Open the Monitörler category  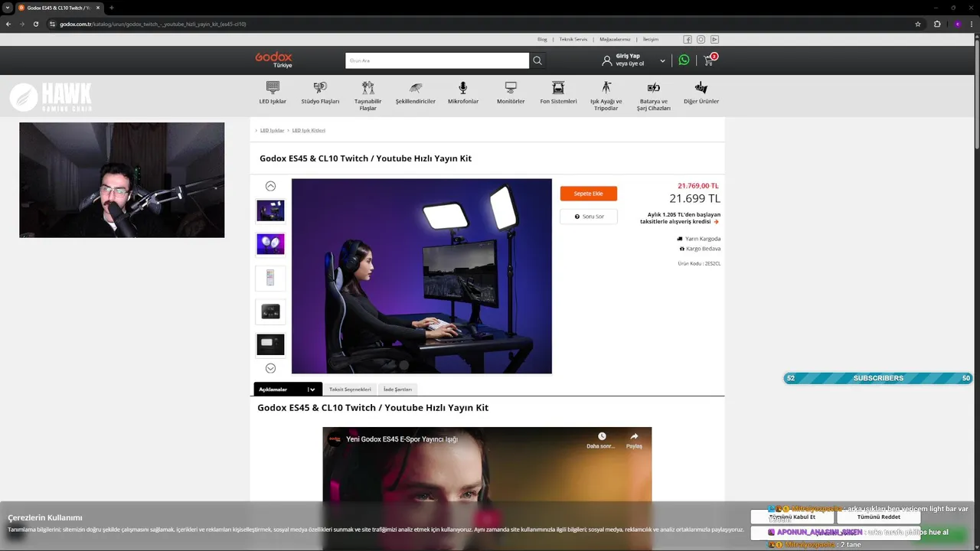click(x=511, y=93)
